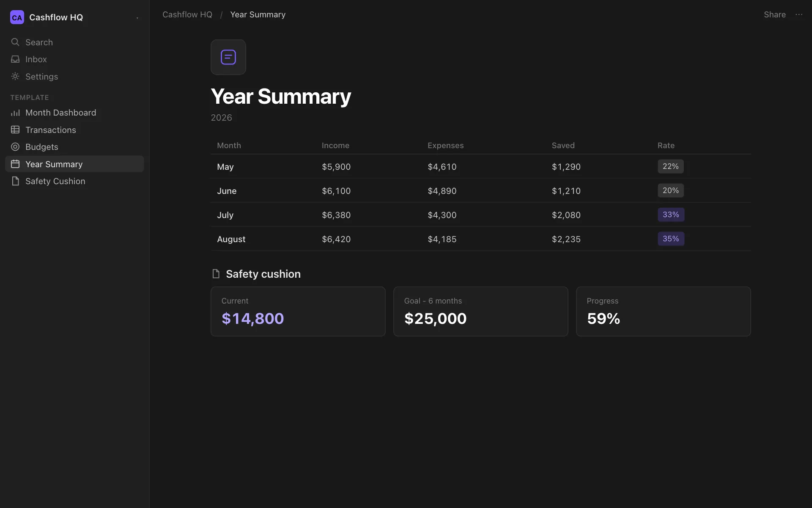This screenshot has width=812, height=508.
Task: Select Year Summary in the sidebar
Action: pos(74,164)
